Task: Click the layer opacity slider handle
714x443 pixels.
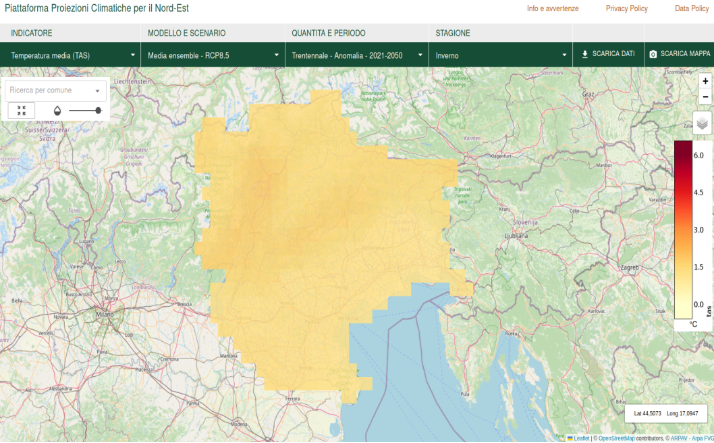Action: (x=98, y=110)
